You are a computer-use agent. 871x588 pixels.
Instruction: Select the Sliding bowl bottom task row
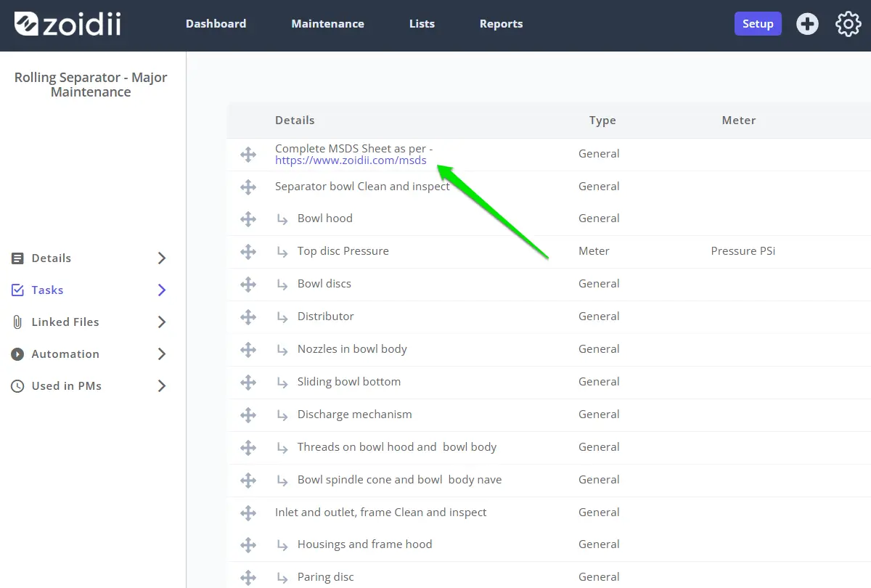point(549,382)
